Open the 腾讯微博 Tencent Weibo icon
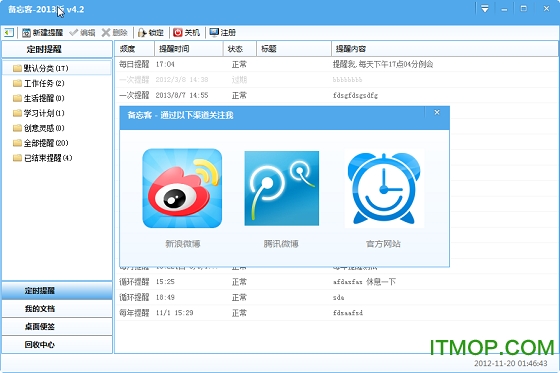This screenshot has width=560, height=373. (281, 188)
